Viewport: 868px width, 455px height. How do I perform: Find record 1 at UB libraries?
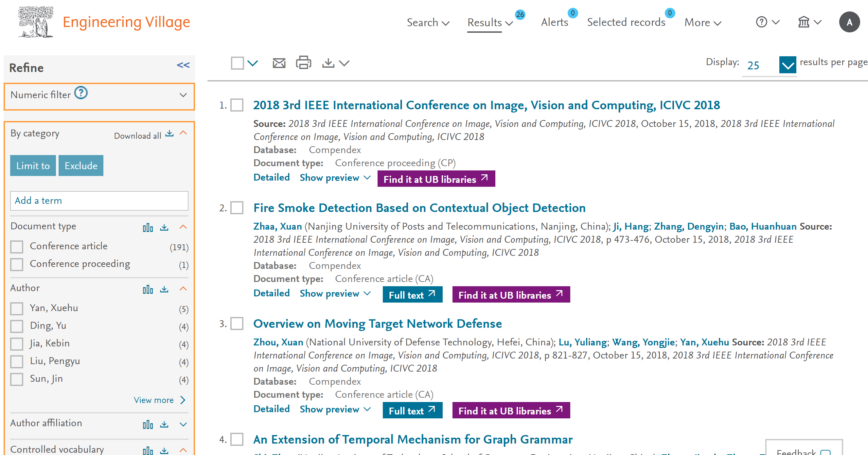click(x=436, y=179)
